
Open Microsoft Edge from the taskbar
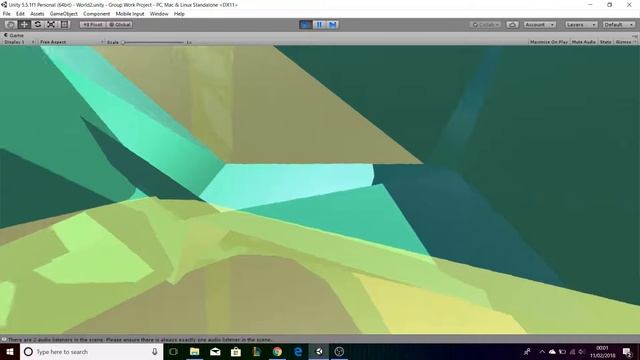click(298, 351)
